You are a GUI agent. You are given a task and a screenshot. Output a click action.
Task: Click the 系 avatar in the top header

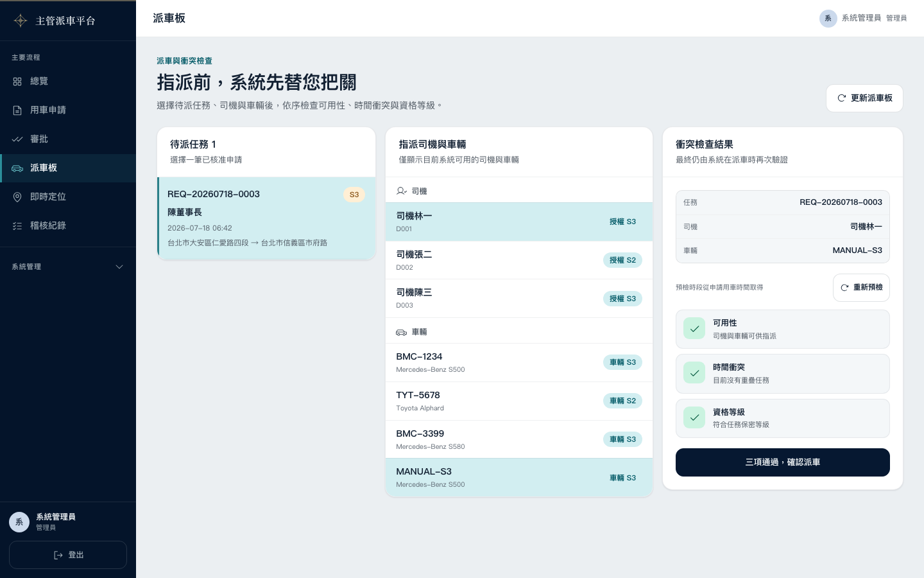[x=828, y=19]
